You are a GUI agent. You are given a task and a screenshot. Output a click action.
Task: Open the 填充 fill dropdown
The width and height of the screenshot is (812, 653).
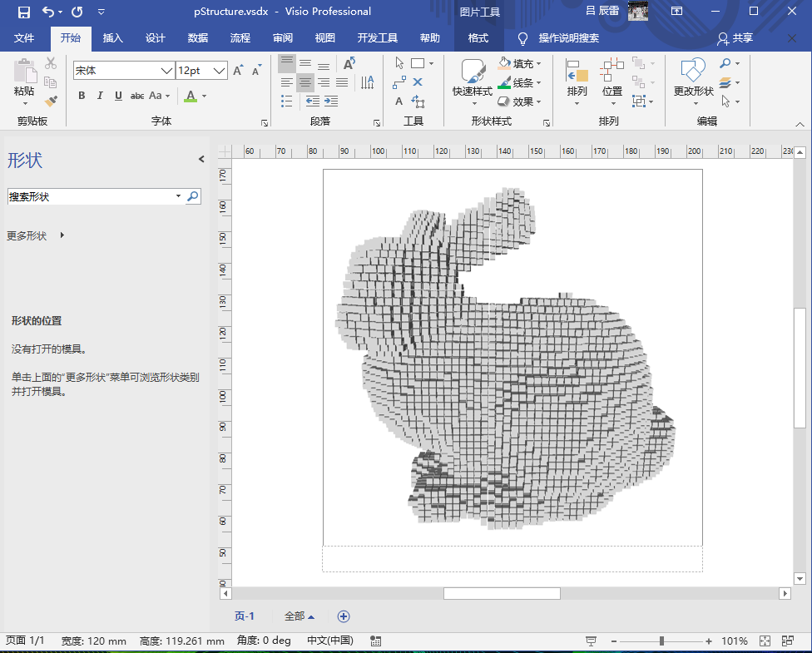pyautogui.click(x=519, y=63)
